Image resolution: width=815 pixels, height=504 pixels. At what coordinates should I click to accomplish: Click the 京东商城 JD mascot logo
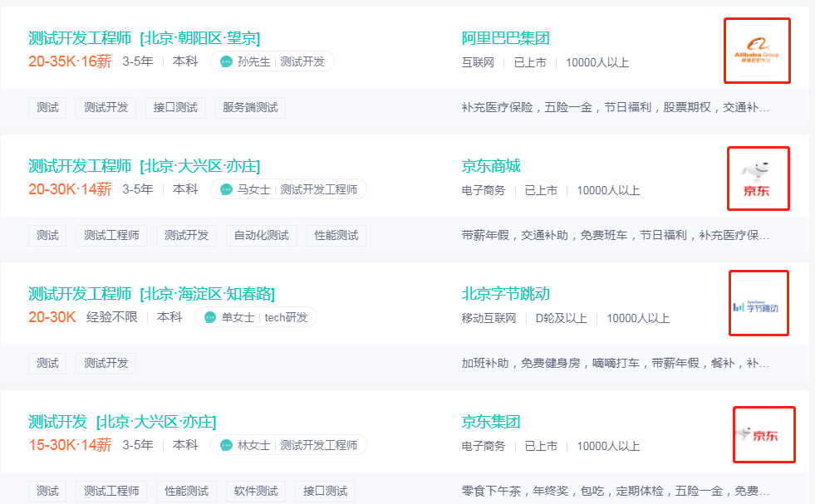(x=758, y=178)
